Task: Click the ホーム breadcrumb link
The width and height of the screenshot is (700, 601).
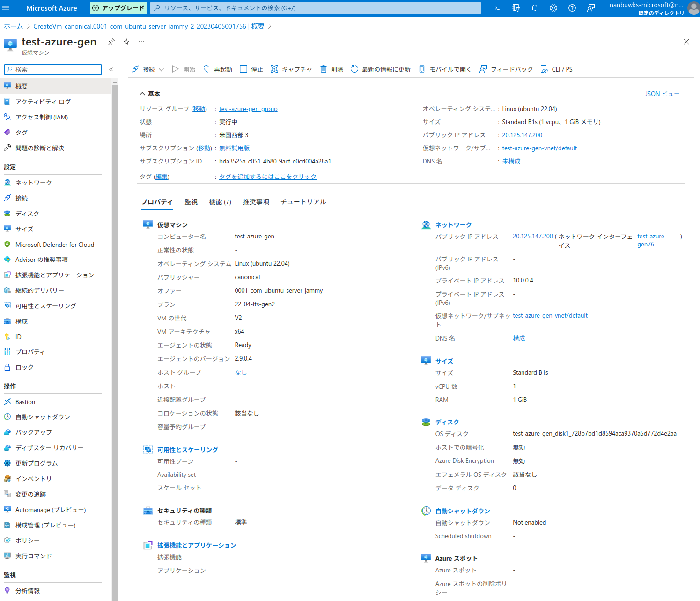Action: point(14,26)
